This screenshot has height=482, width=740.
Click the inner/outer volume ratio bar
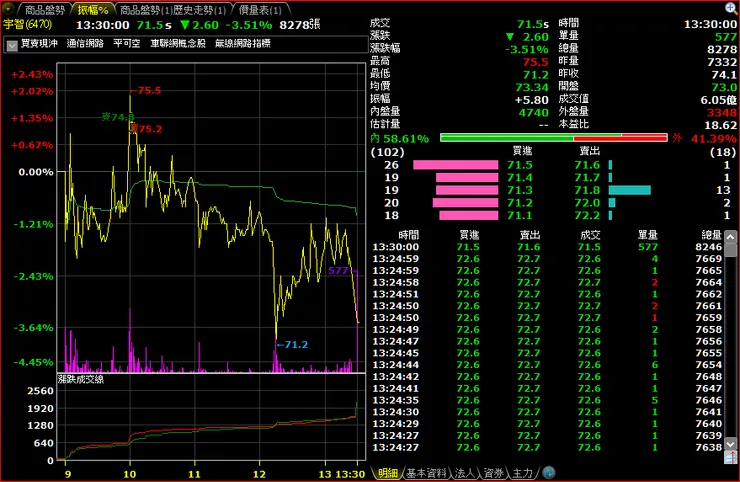click(554, 138)
